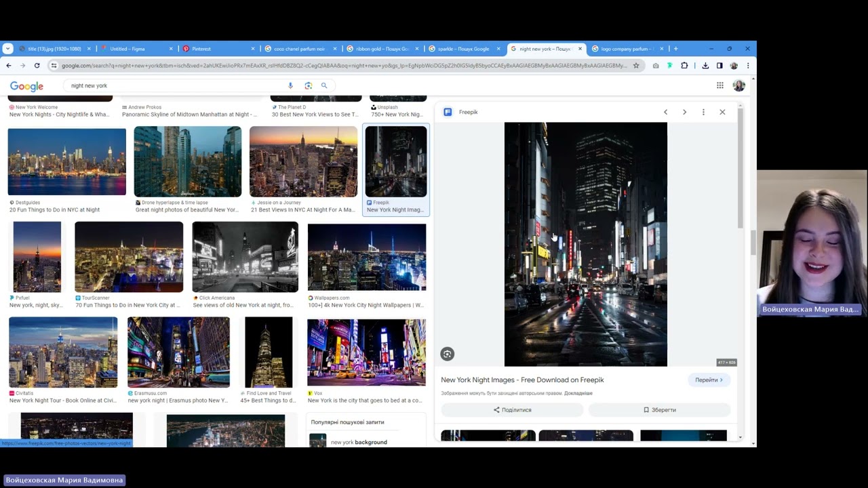The width and height of the screenshot is (868, 488).
Task: Show the previous image in preview panel
Action: coord(665,112)
